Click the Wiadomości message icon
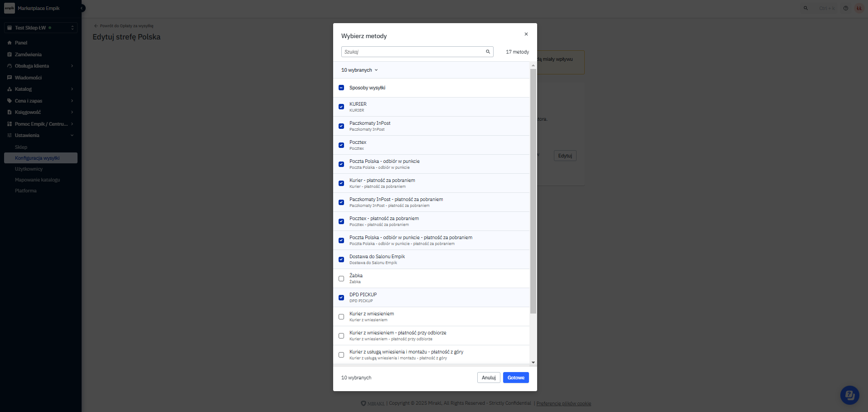 [10, 78]
